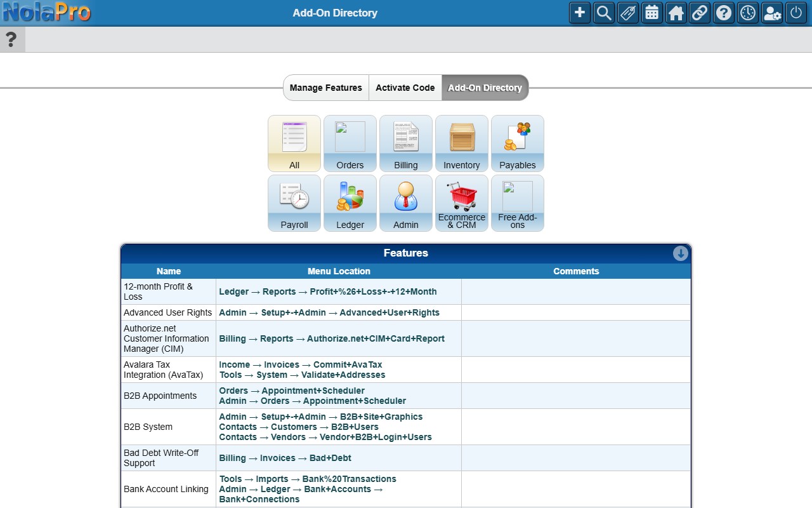
Task: Open Income Invoices Commit+AvaTax link
Action: (x=301, y=364)
